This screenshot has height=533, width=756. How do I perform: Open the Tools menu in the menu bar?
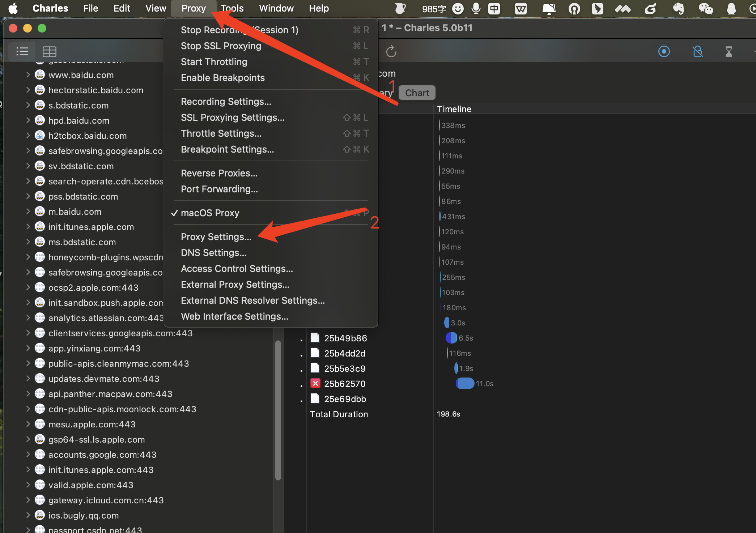click(232, 8)
